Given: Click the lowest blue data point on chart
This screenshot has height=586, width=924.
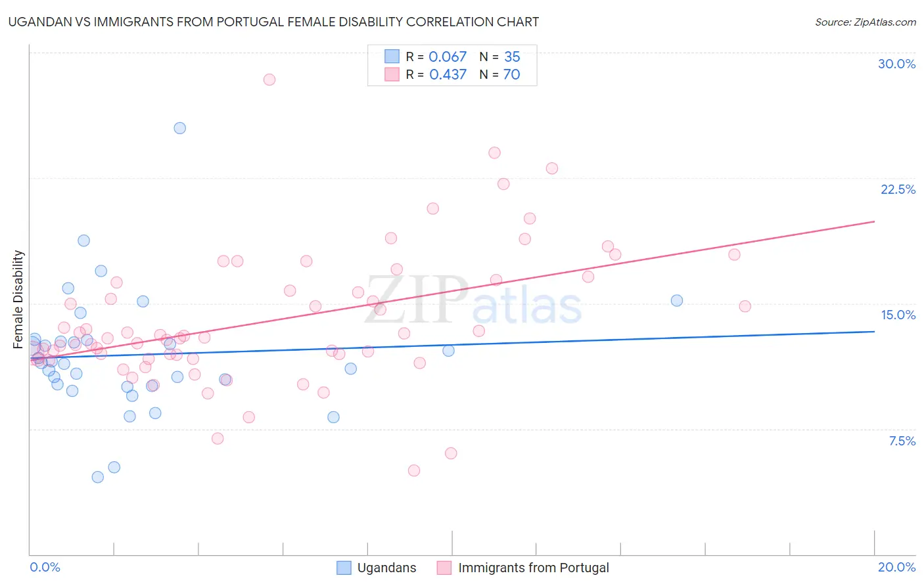Looking at the screenshot, I should 98,477.
